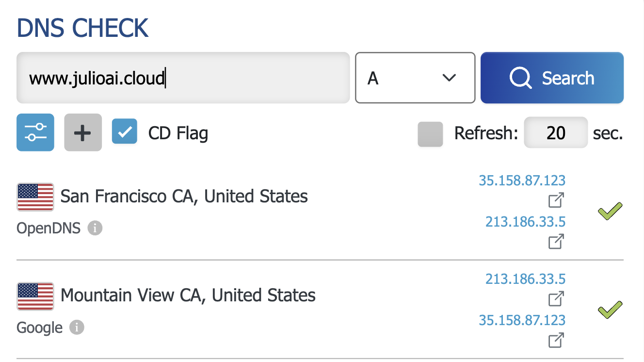This screenshot has width=644, height=362.
Task: Click the plus icon to add server
Action: (x=83, y=132)
